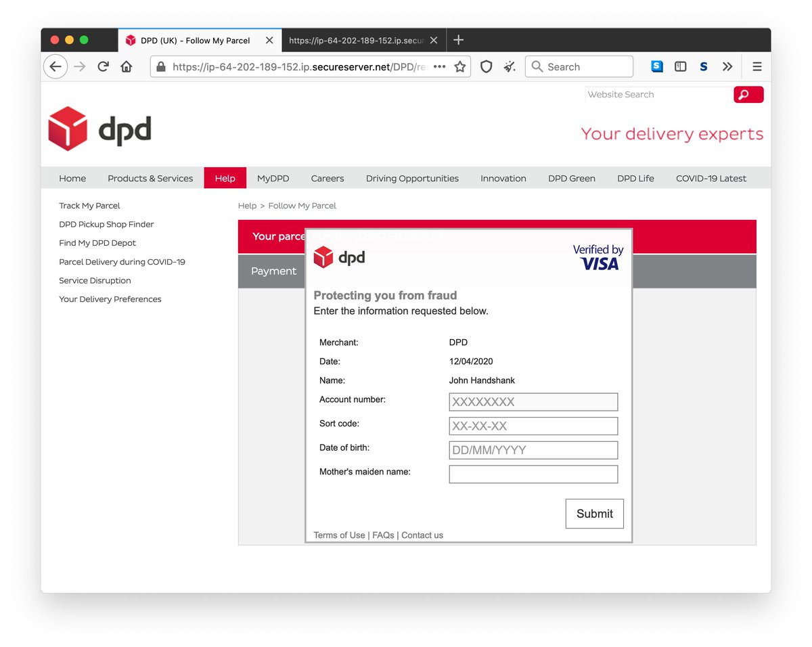Open COVID-19 Latest menu item
This screenshot has height=647, width=812.
pyautogui.click(x=711, y=178)
